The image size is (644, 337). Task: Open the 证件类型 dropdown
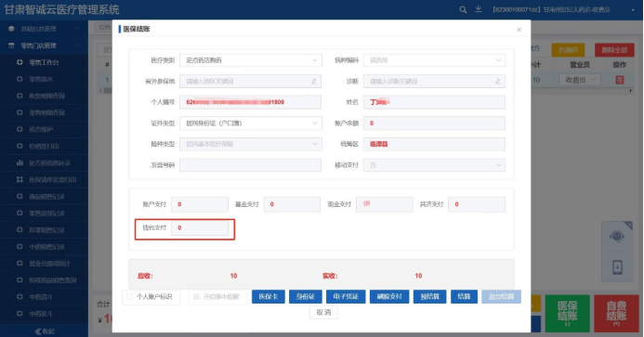(250, 123)
